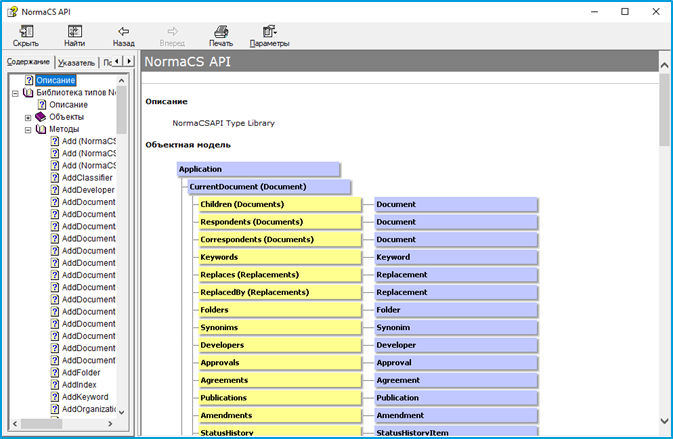The image size is (673, 439).
Task: Click the help page icon beside AddClassifier
Action: coord(55,178)
